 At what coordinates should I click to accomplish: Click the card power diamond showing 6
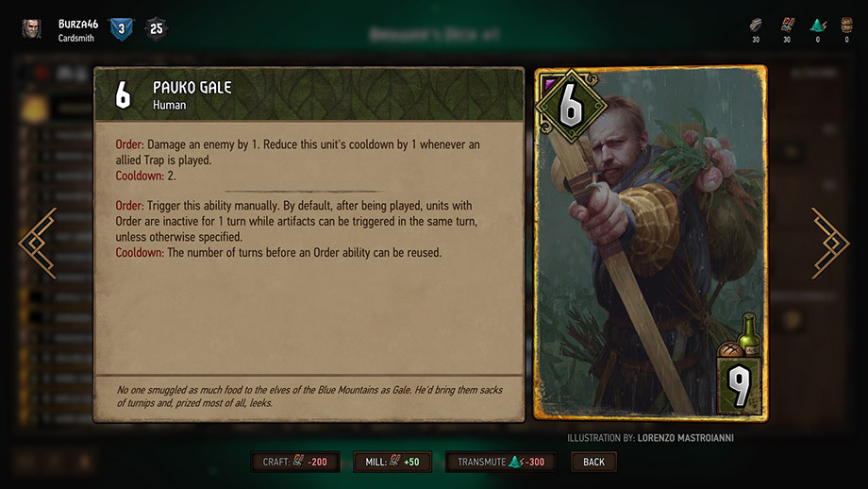[x=572, y=106]
